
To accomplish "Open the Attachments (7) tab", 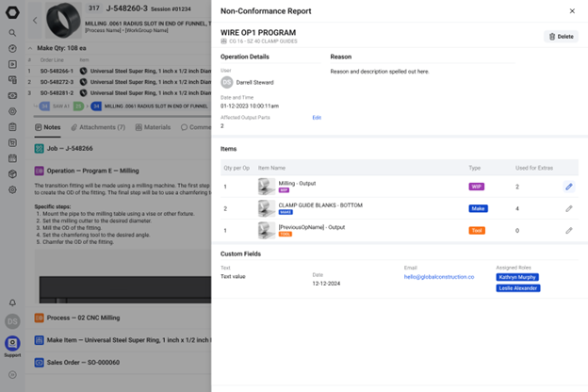I will 97,127.
